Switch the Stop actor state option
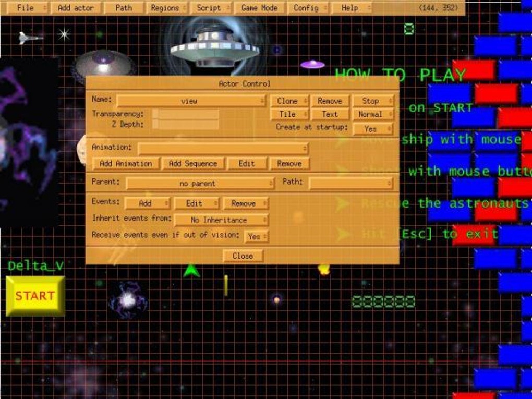Screen dimensions: 532x399 pos(372,101)
